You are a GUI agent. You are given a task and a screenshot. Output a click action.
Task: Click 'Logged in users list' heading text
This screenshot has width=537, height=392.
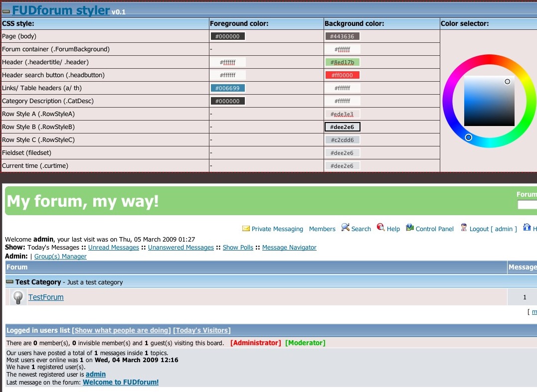click(38, 330)
